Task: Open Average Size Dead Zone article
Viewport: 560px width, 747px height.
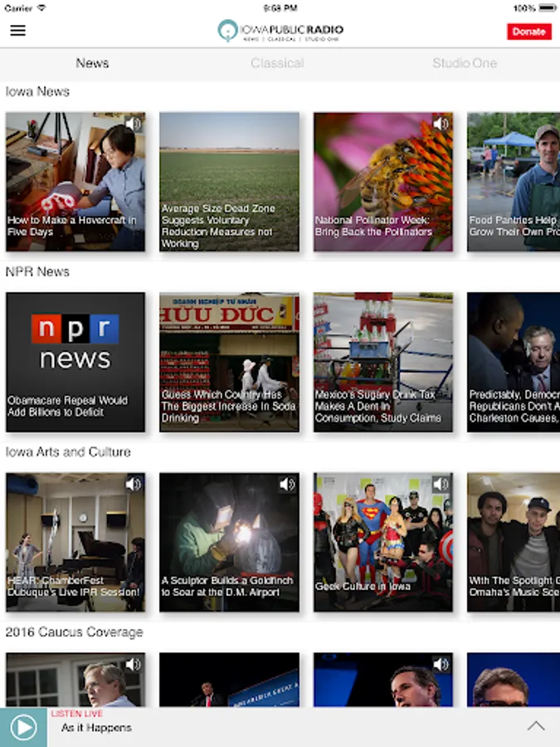Action: (229, 182)
